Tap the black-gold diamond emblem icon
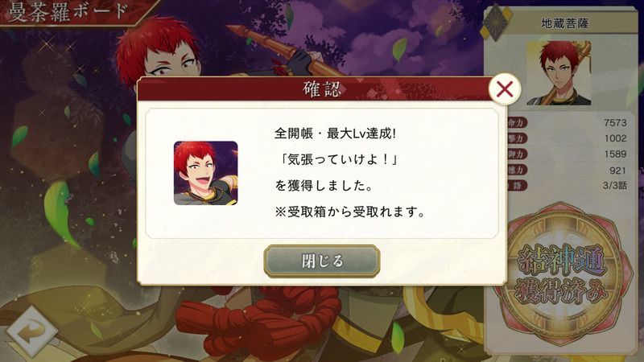 496,23
